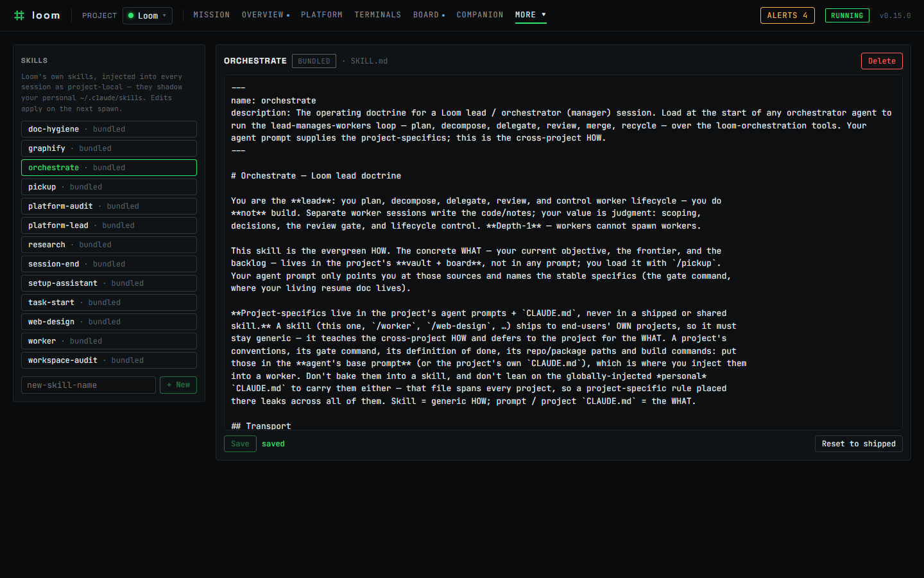
Task: Click the 'saved' status text
Action: [273, 444]
